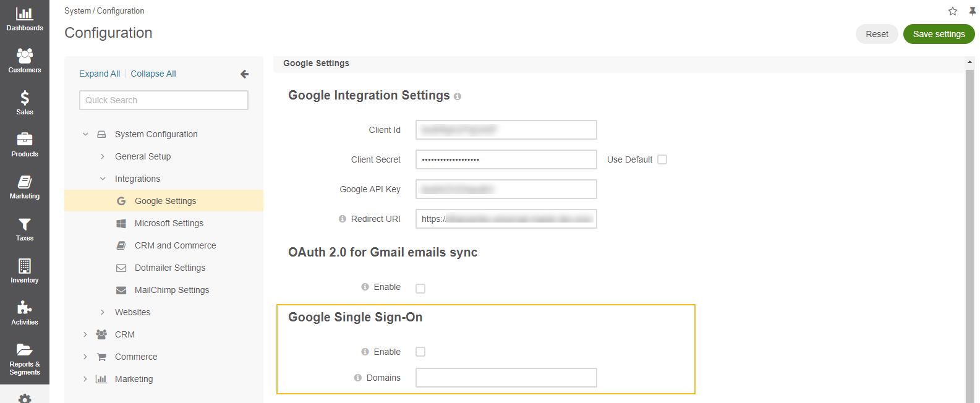Pin the page with the pin icon

click(973, 11)
